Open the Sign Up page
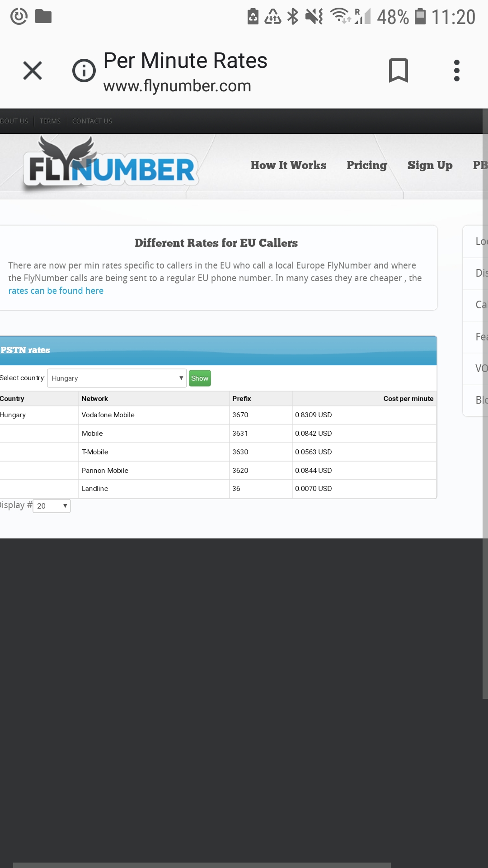 click(430, 165)
